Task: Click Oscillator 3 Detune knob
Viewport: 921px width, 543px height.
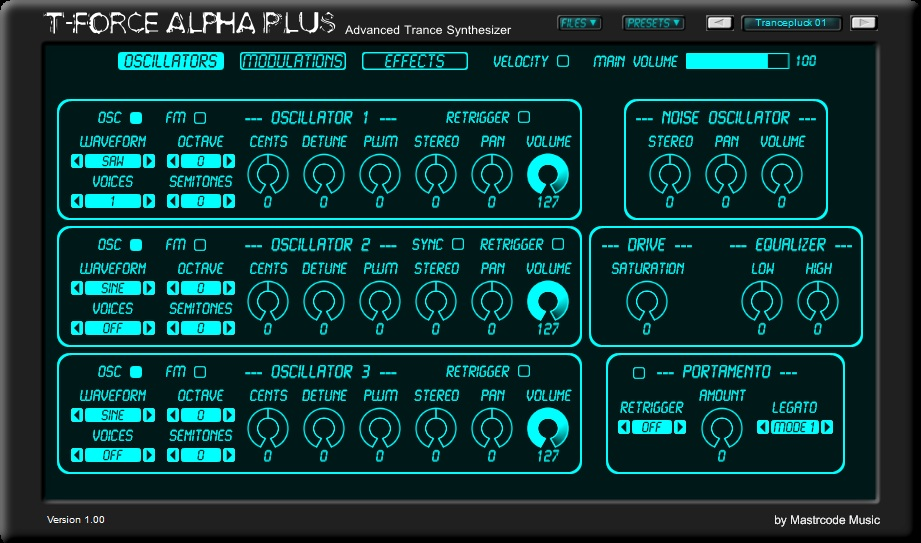Action: click(324, 428)
